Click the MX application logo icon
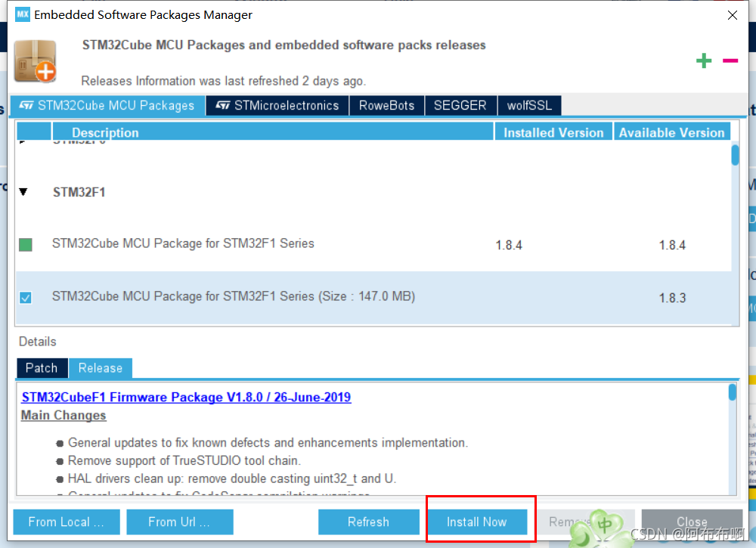 [x=22, y=14]
